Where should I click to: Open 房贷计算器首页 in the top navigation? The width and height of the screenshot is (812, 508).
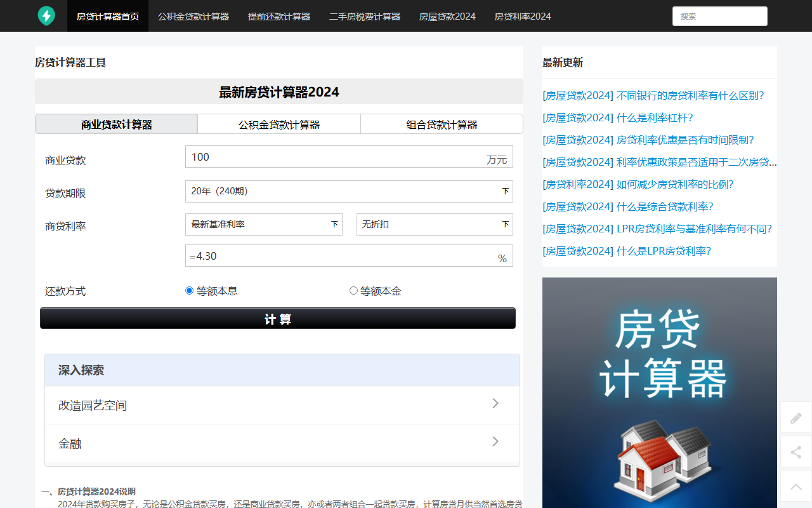coord(108,16)
